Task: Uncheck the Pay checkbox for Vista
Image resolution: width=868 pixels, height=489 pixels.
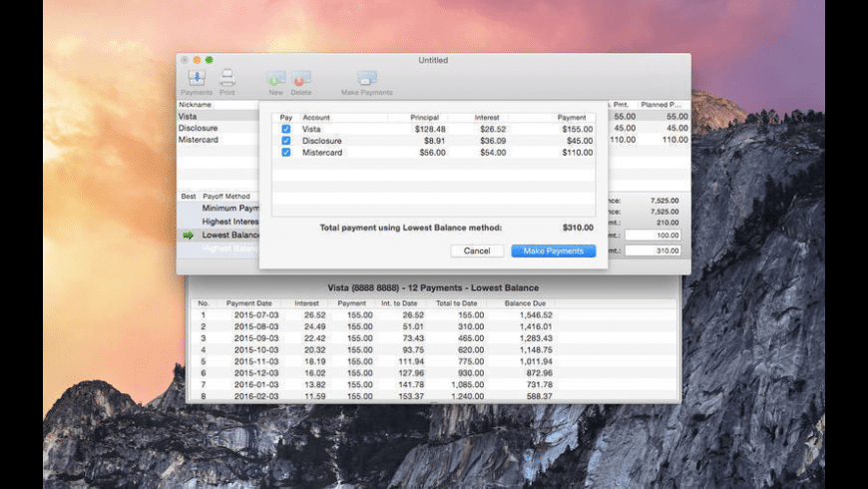Action: tap(286, 130)
